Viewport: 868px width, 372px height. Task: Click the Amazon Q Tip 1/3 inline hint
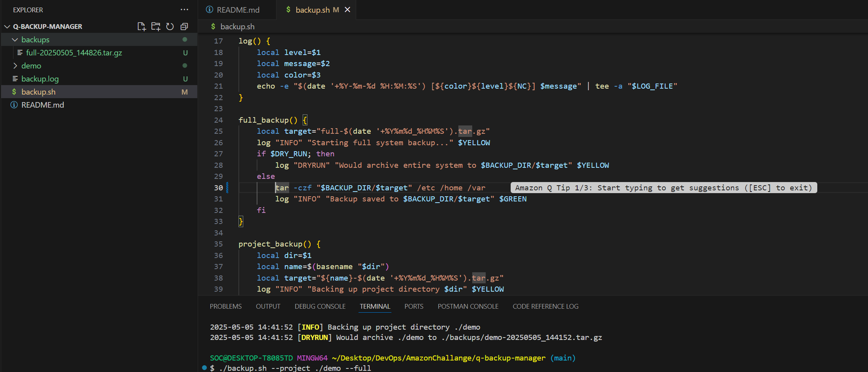[664, 188]
